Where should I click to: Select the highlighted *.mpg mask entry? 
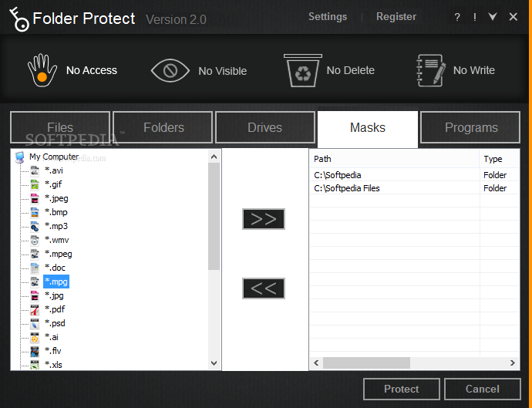point(56,282)
